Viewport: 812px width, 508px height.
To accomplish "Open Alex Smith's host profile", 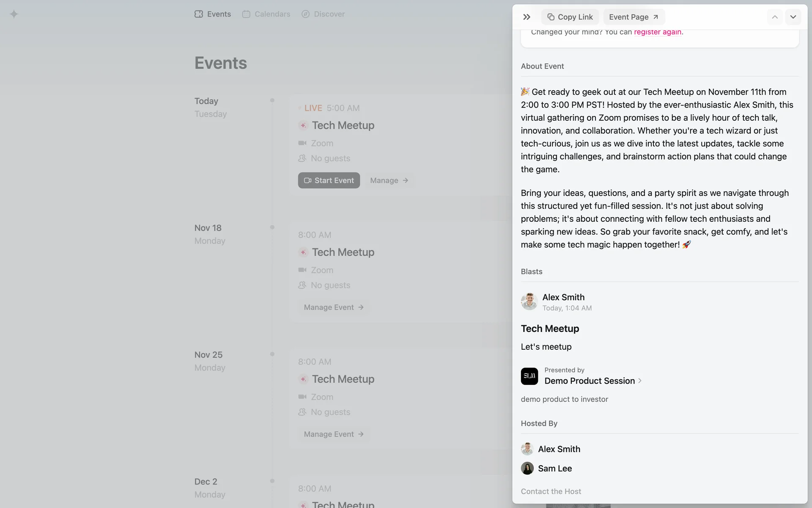I will tap(559, 449).
